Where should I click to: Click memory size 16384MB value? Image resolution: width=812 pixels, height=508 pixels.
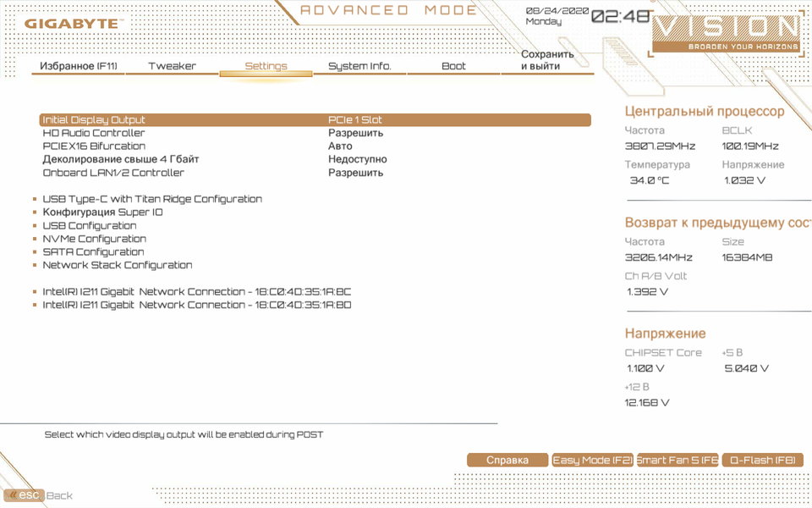tap(747, 257)
